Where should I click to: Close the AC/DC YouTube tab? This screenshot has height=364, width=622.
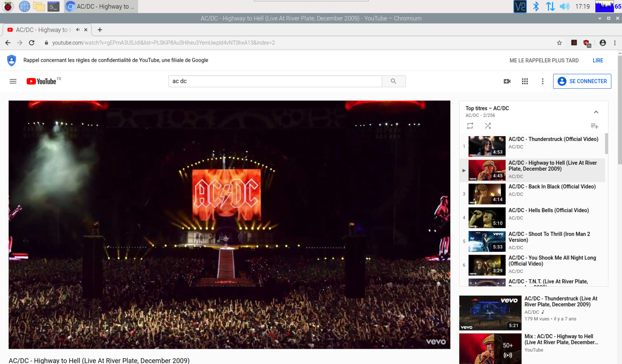[x=86, y=30]
